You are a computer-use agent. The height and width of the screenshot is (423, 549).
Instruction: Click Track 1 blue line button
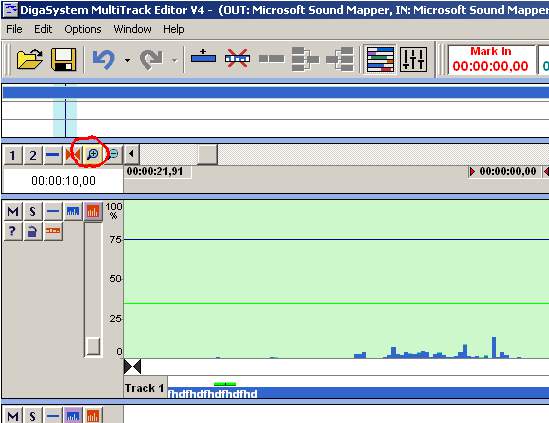(53, 211)
